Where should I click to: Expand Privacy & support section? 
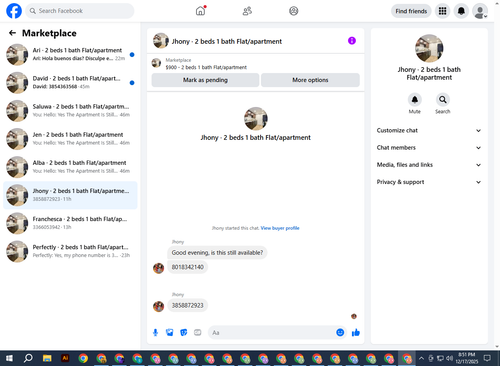coord(429,182)
